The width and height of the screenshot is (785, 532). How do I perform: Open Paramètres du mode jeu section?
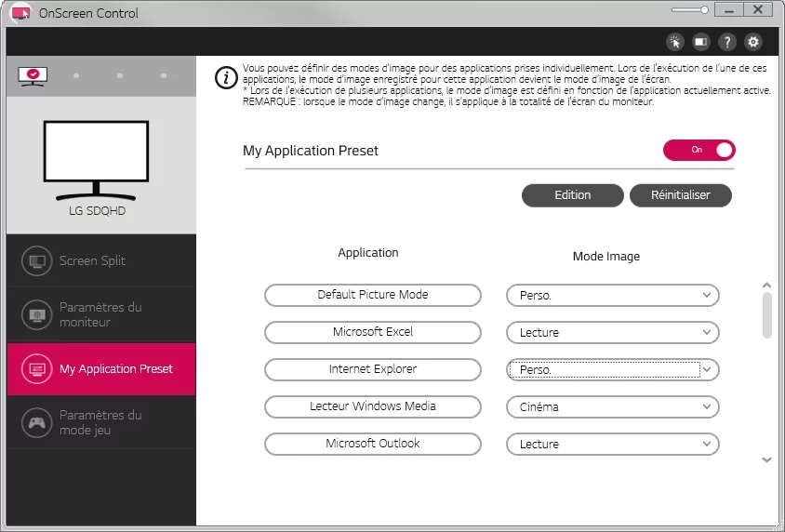pyautogui.click(x=101, y=422)
